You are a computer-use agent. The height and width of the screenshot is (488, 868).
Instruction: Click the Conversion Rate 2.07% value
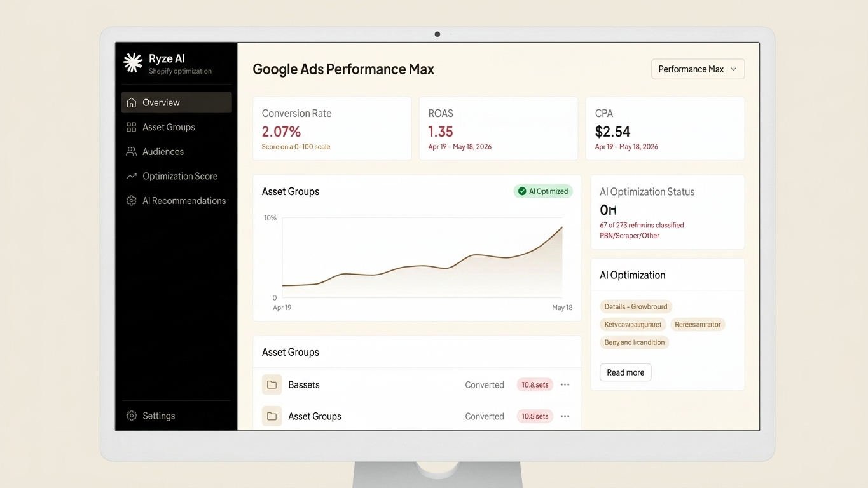(281, 132)
